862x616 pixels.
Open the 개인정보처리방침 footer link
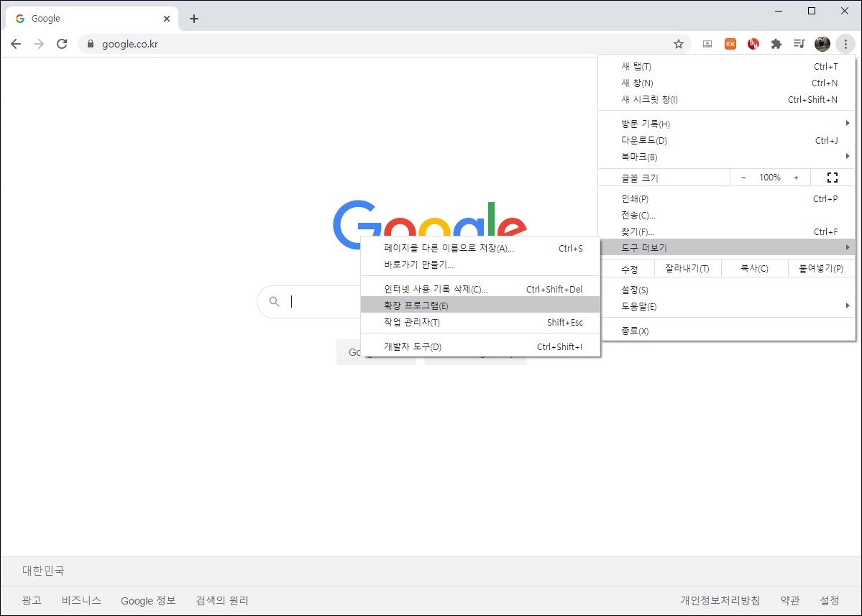720,600
